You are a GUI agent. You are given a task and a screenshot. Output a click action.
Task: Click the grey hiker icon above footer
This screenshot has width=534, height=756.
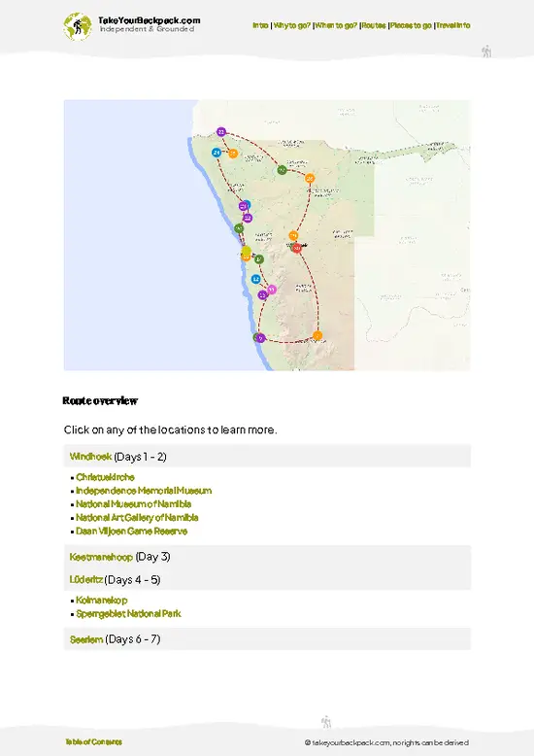tap(326, 722)
